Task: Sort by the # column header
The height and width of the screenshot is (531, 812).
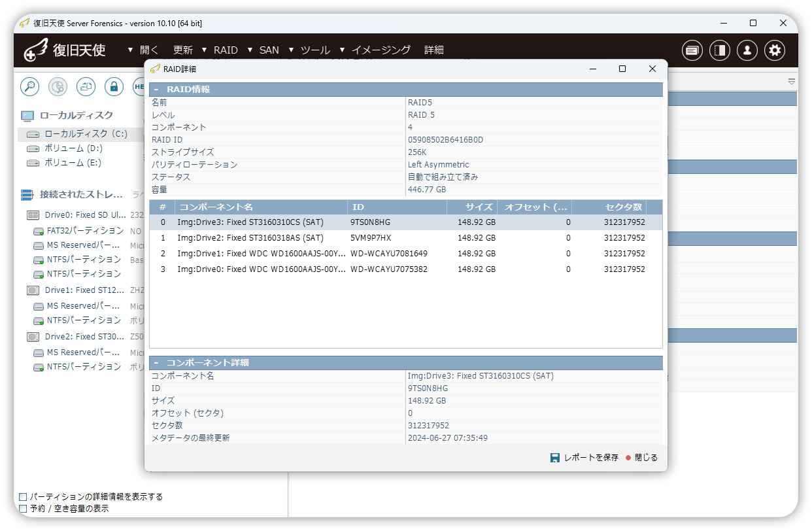Action: click(x=162, y=207)
